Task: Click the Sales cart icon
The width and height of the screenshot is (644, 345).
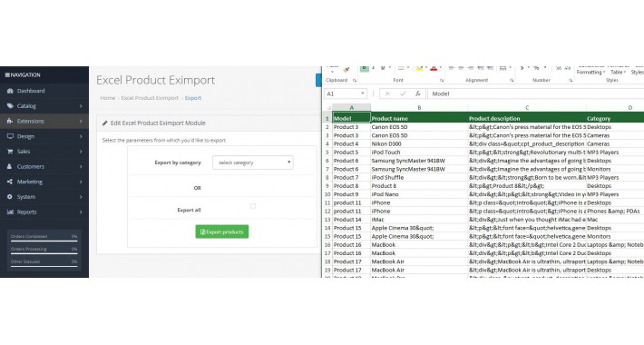Action: 10,152
